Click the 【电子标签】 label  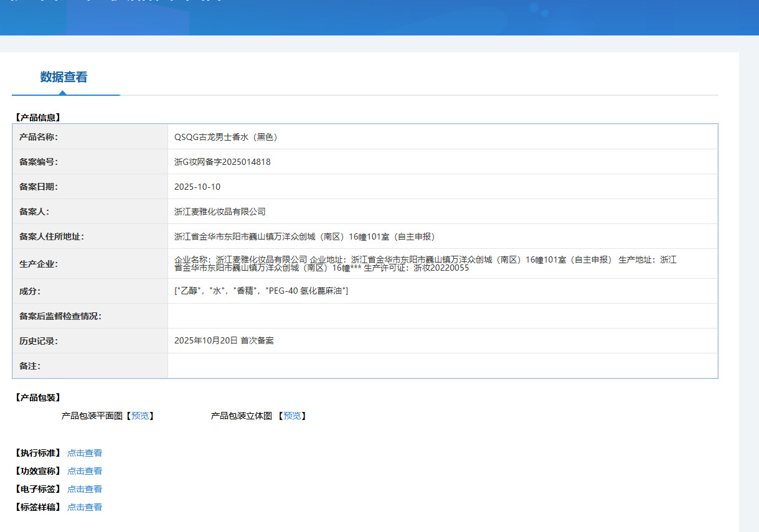click(37, 489)
